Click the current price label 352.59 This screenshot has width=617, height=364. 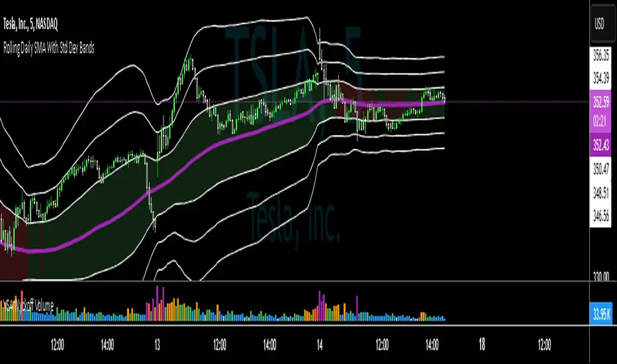click(x=601, y=102)
